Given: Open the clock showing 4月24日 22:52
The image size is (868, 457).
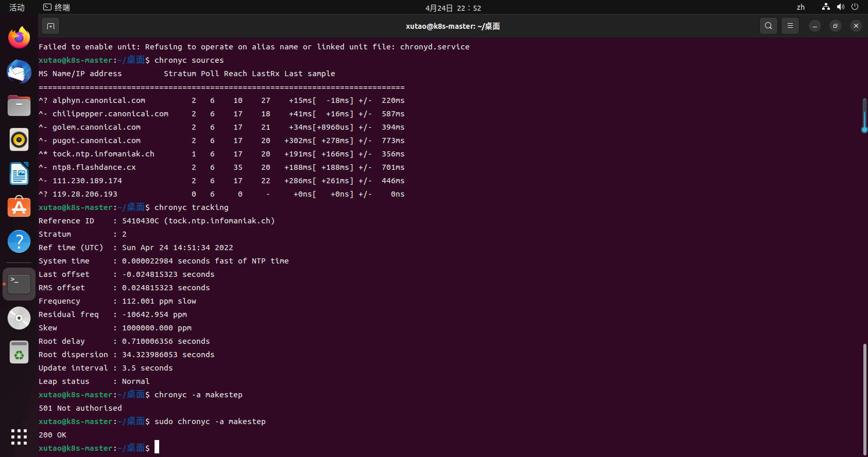Looking at the screenshot, I should tap(453, 8).
